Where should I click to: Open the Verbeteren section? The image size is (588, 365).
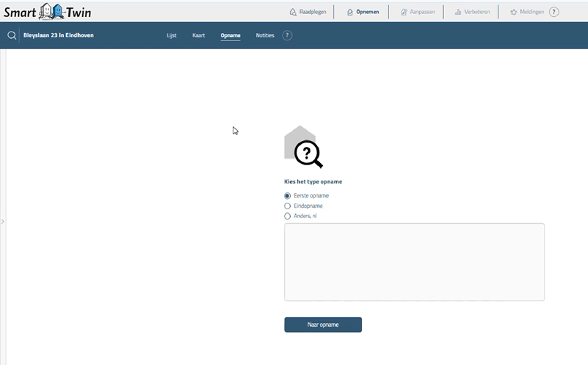[x=471, y=12]
